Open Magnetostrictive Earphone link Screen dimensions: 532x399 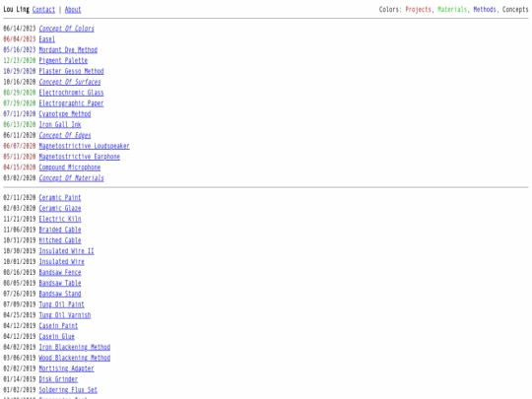pyautogui.click(x=80, y=157)
